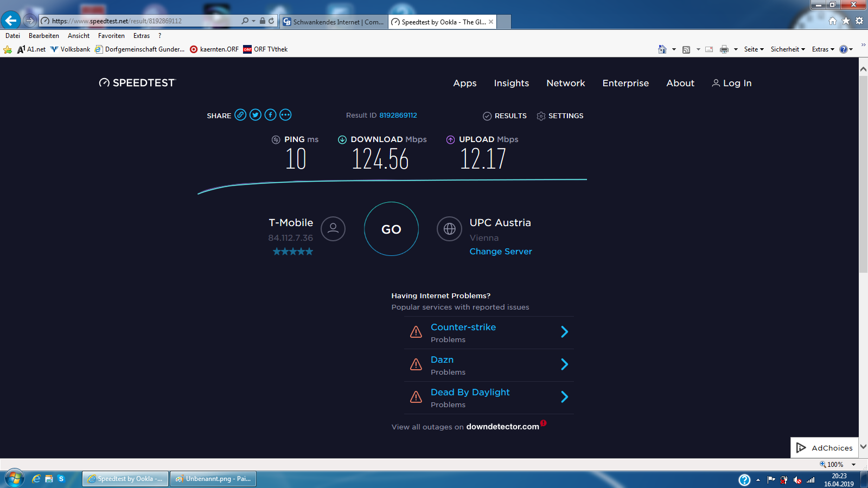Open A1.net favorite
868x488 pixels.
[x=31, y=49]
